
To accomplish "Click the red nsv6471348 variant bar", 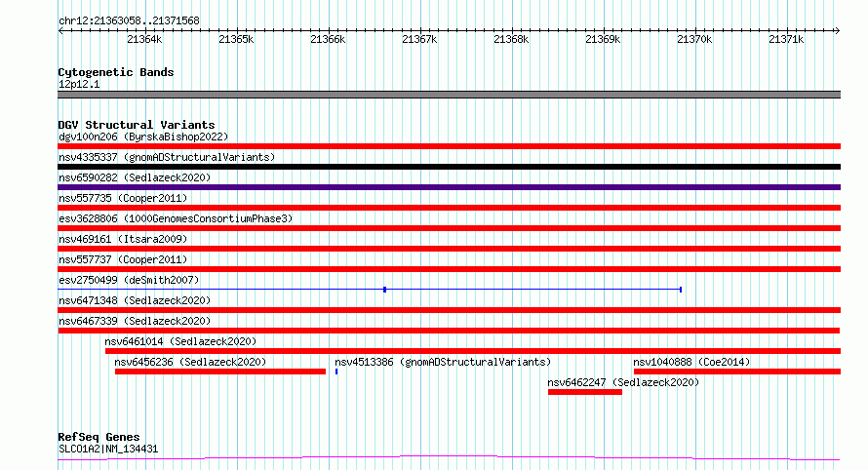I will point(449,310).
